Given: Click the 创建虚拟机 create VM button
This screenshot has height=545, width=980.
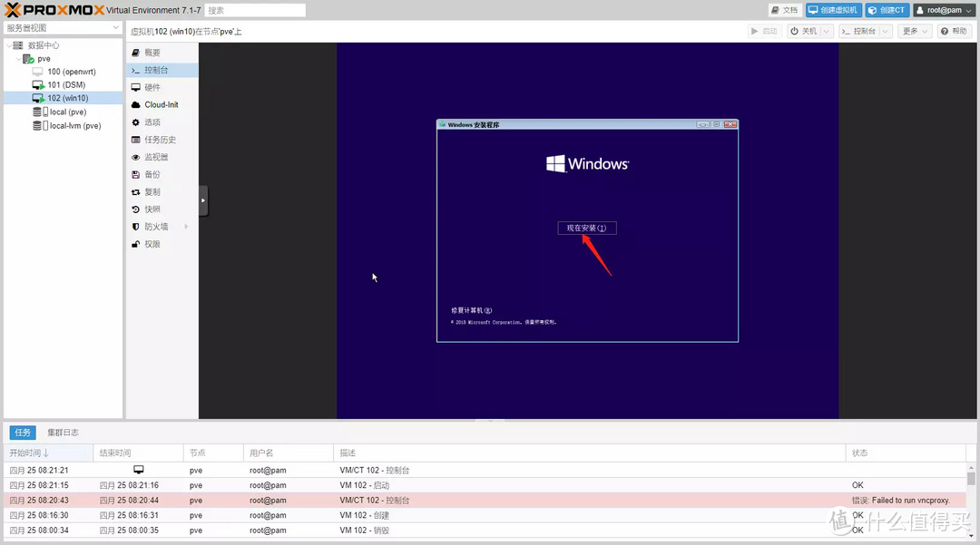Looking at the screenshot, I should (x=834, y=10).
